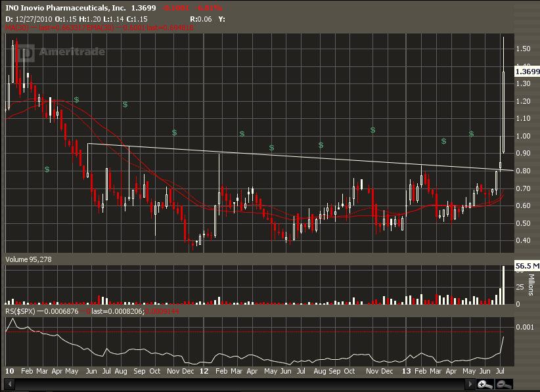Open the dollar marker near November 2012
Screen dimensions: 540x392
point(372,131)
